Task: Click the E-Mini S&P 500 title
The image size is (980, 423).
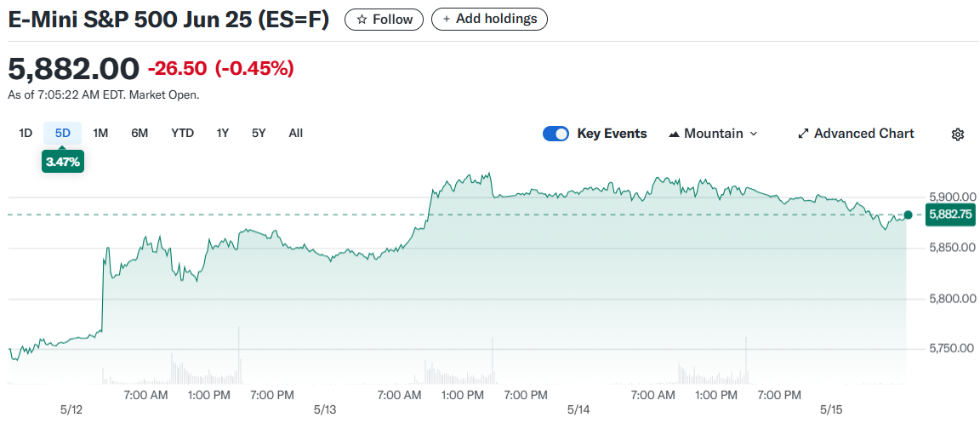Action: pyautogui.click(x=168, y=20)
